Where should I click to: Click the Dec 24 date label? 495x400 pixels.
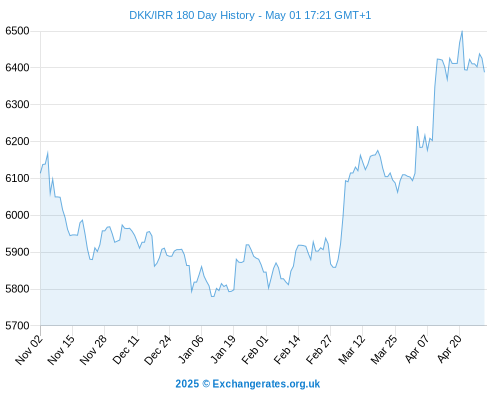click(158, 349)
